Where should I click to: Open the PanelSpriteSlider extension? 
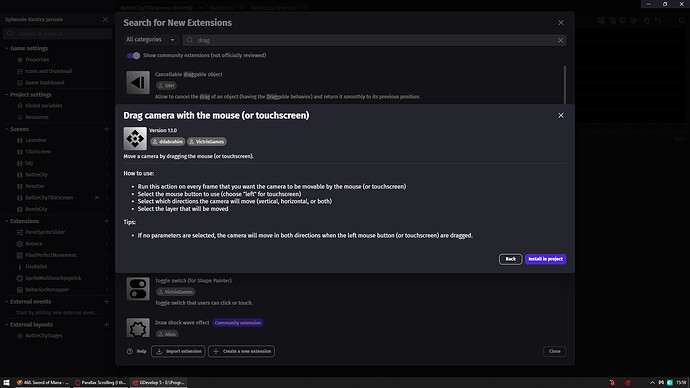click(45, 232)
